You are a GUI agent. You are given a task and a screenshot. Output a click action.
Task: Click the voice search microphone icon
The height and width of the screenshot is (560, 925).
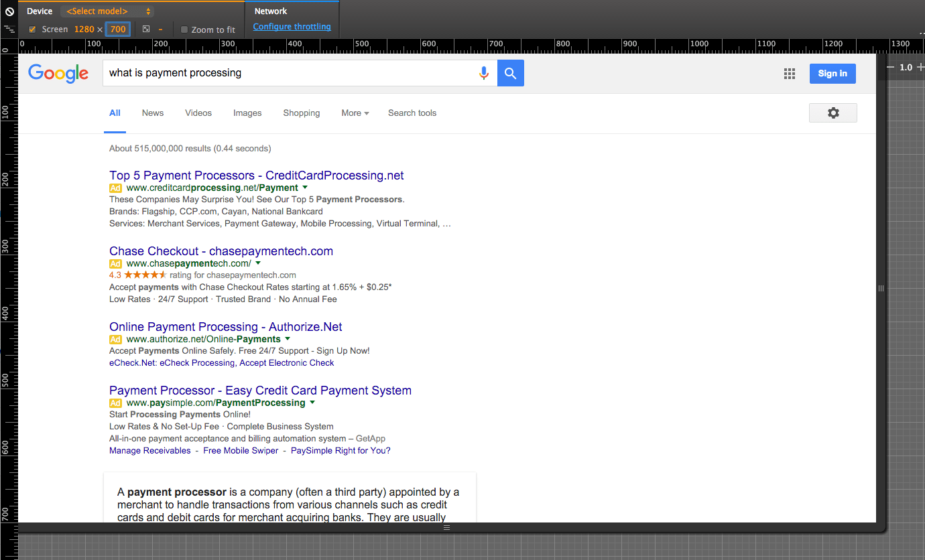(484, 73)
